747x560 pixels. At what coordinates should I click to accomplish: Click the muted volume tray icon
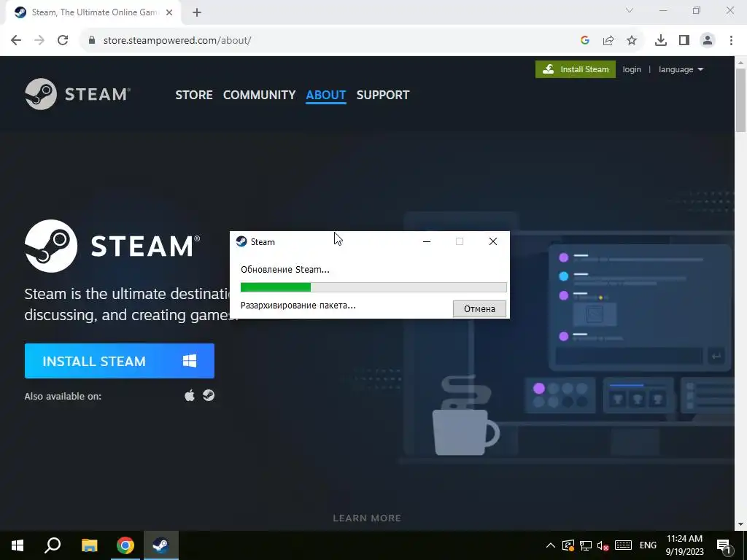pos(603,545)
